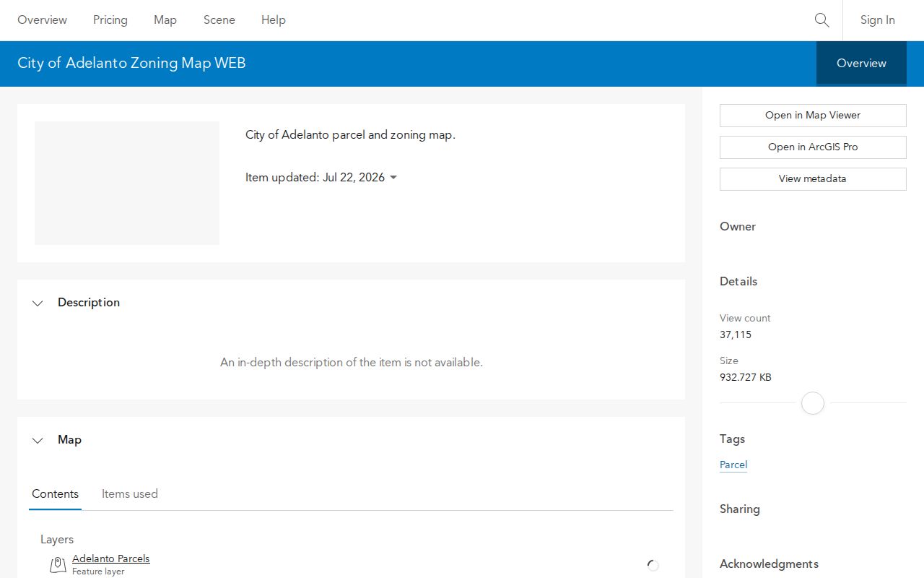Click the loading spinner beside Adelanto Parcels
Image resolution: width=924 pixels, height=578 pixels.
(653, 566)
